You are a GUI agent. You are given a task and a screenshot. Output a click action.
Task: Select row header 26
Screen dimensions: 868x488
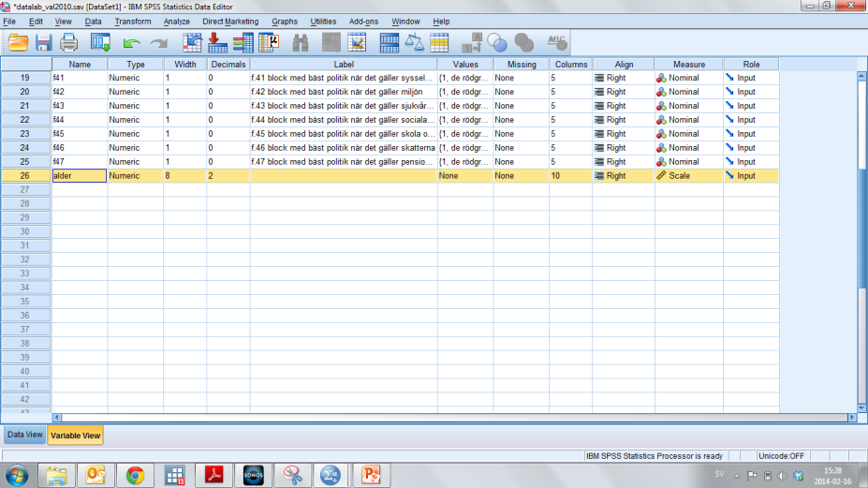click(25, 175)
